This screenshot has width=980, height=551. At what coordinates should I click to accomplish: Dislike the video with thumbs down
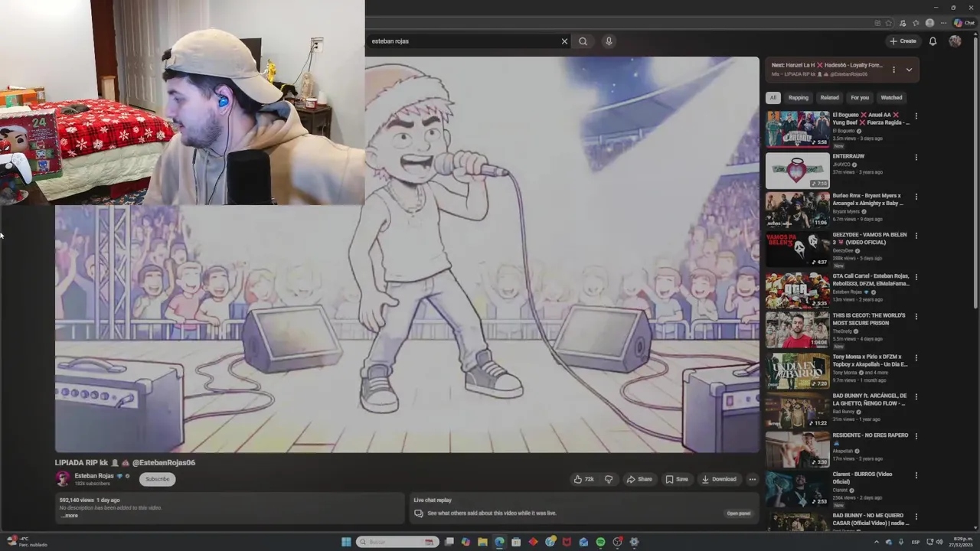tap(609, 479)
